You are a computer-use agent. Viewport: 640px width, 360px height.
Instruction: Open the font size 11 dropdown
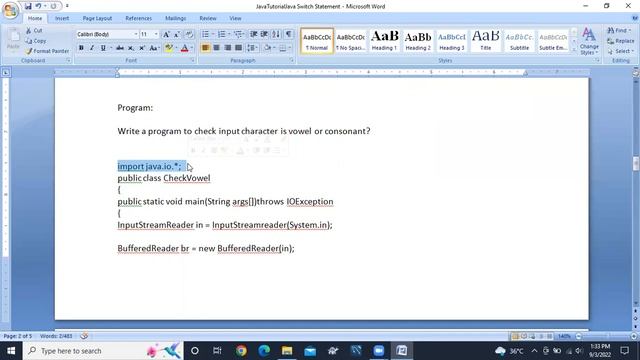tap(156, 34)
